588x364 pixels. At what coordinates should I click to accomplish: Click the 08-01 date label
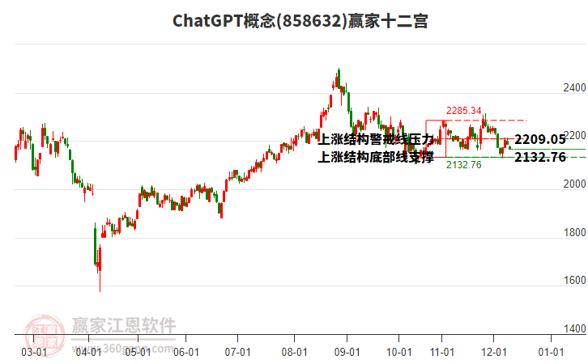(294, 352)
